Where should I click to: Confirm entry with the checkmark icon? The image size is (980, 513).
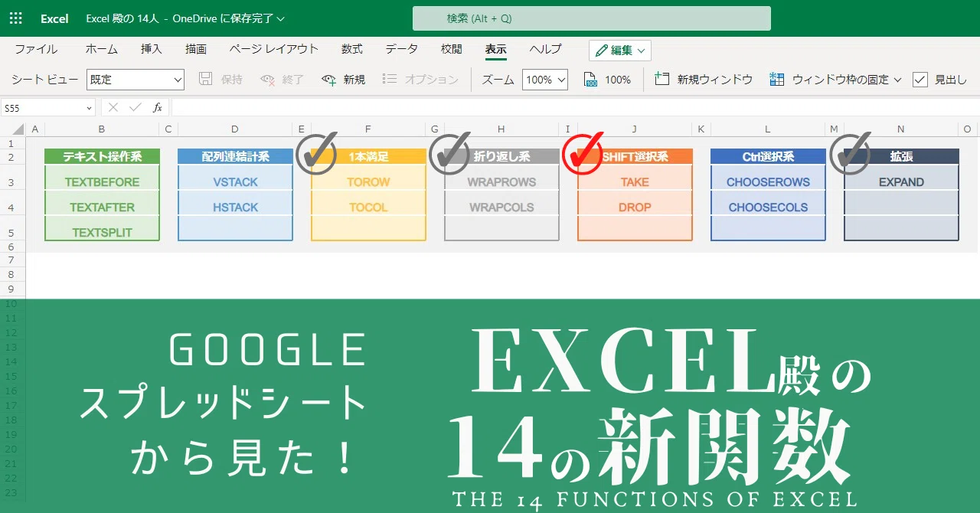[136, 108]
